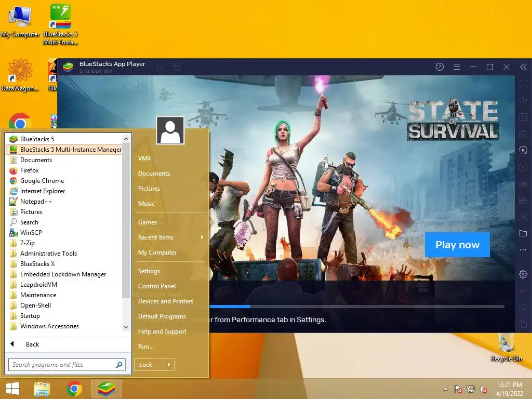Expand the BlueStacks X folder
Image resolution: width=532 pixels, height=399 pixels.
[63, 263]
